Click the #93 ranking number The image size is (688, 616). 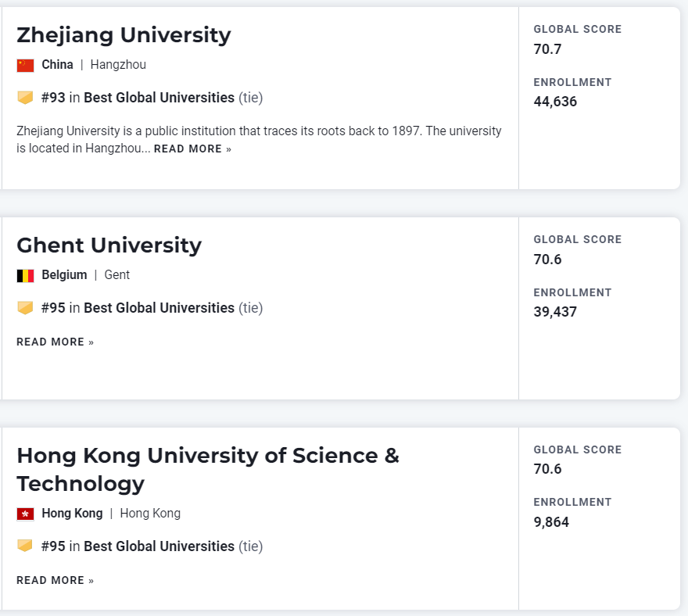pyautogui.click(x=53, y=98)
